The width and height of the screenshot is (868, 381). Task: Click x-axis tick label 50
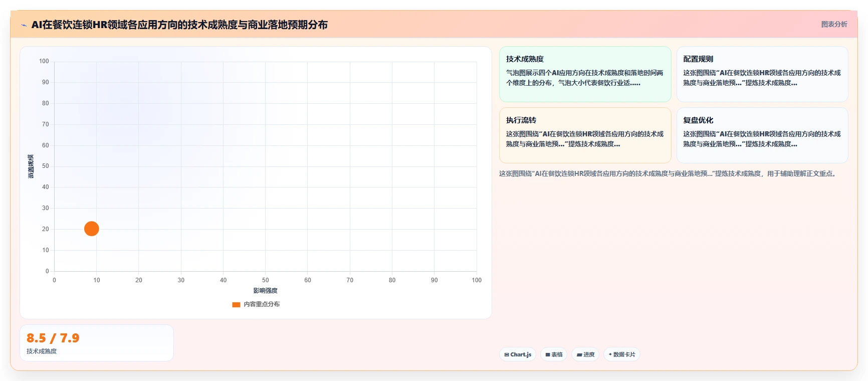point(265,280)
